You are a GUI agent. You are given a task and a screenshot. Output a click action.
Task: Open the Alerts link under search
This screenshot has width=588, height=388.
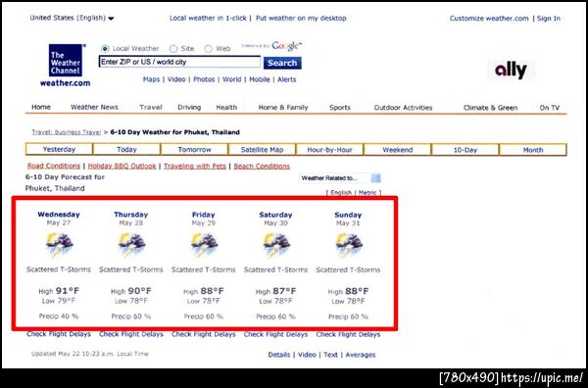[287, 79]
